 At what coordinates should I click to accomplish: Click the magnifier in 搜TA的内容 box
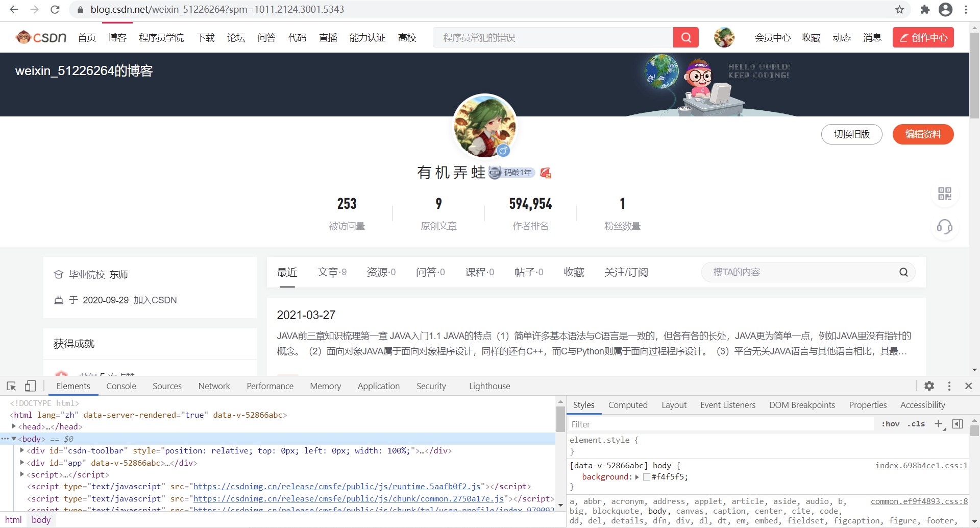903,272
